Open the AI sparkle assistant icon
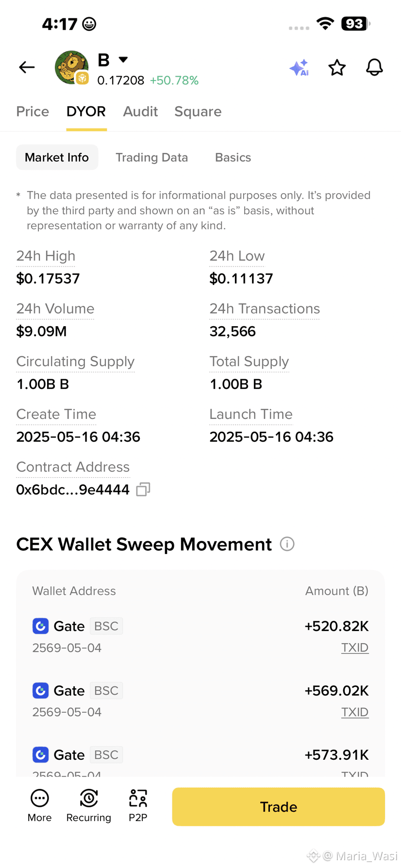Image resolution: width=401 pixels, height=868 pixels. pos(299,67)
